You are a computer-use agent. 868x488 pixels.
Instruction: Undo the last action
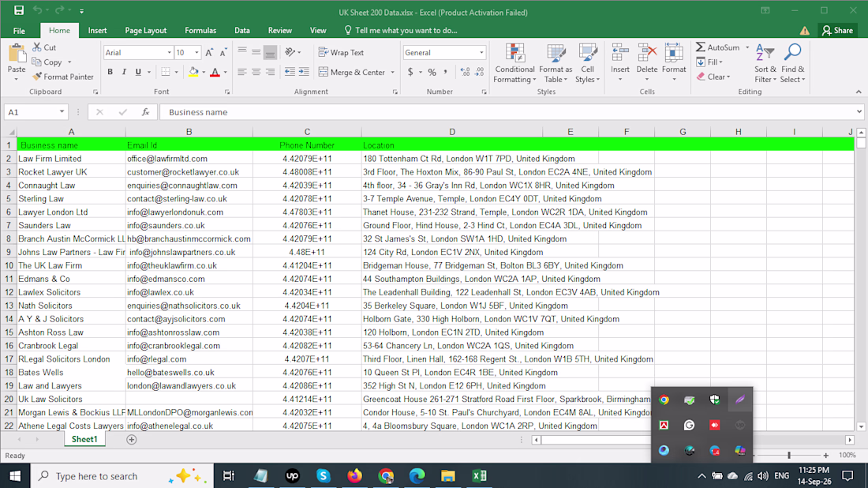(x=37, y=10)
